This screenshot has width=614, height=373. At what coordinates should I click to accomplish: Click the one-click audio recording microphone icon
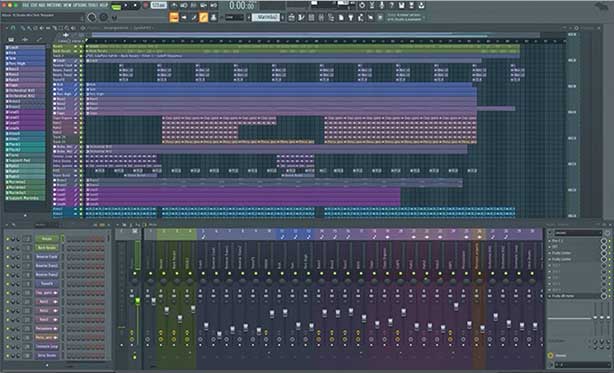[381, 5]
